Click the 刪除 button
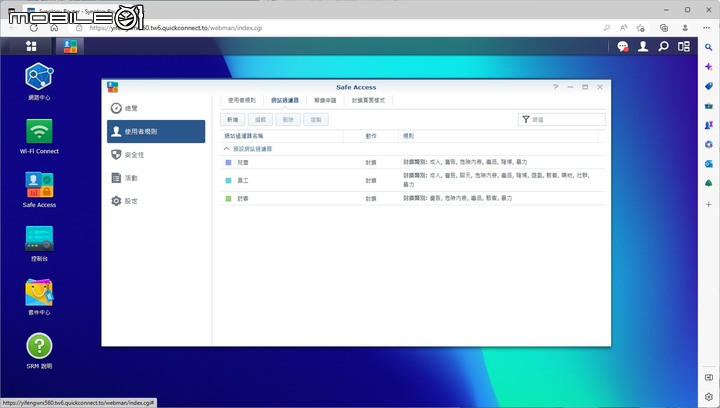Image resolution: width=720 pixels, height=408 pixels. (x=288, y=120)
